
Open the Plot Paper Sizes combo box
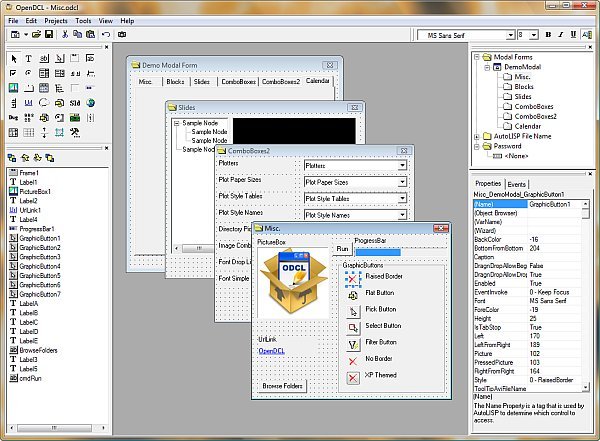tap(402, 182)
